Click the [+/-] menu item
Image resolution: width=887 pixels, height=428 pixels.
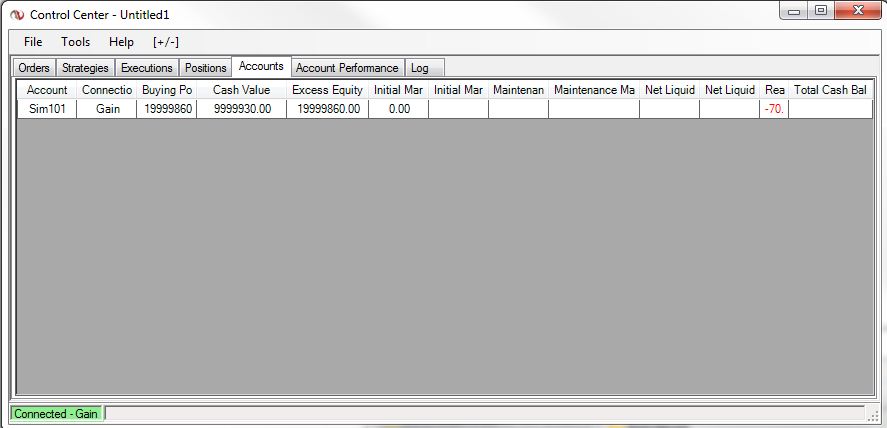(166, 42)
